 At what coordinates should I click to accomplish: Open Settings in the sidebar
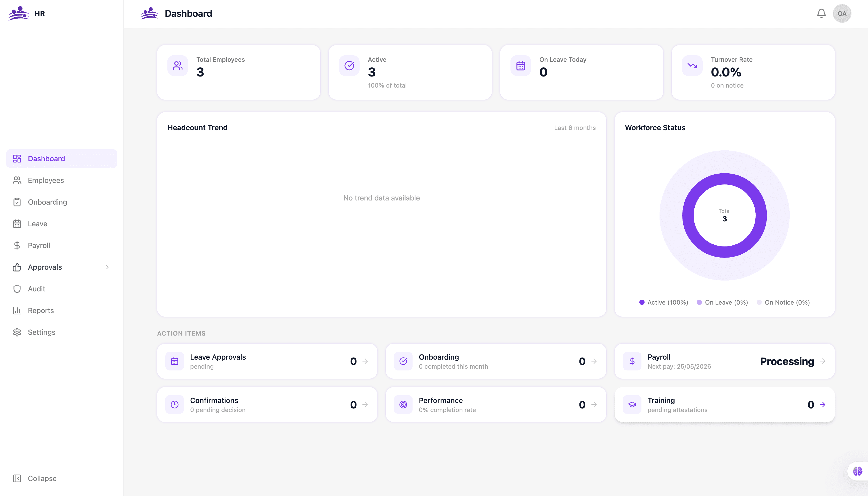(62, 332)
